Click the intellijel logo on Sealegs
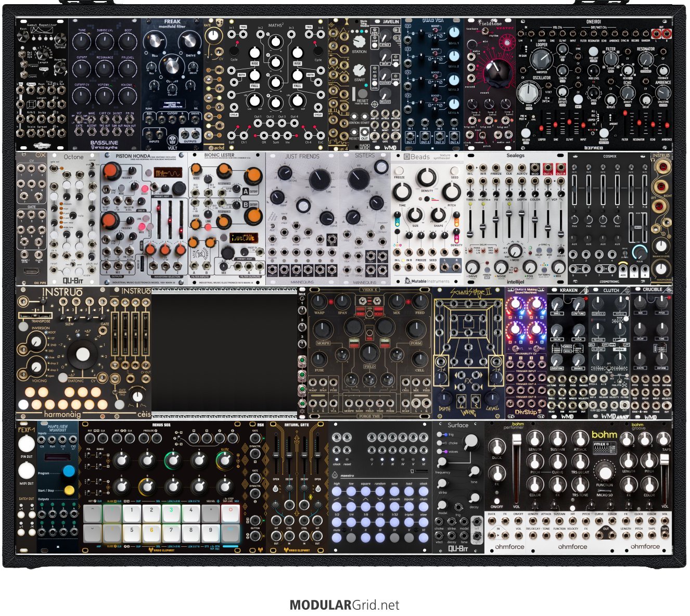The width and height of the screenshot is (690, 616). (515, 281)
